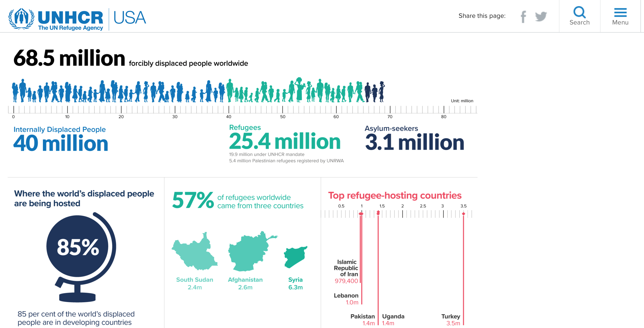Click Top refugee-hosting countries heading

[x=395, y=195]
